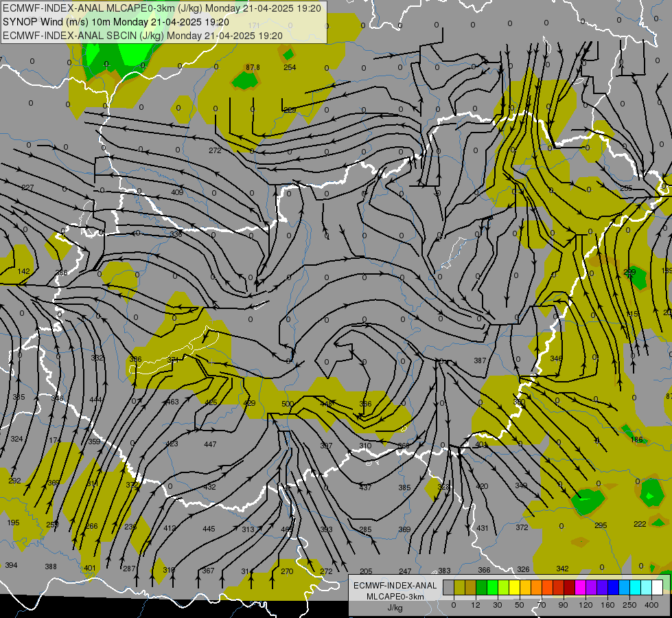
Task: Click the map value 247
Action: point(405,571)
